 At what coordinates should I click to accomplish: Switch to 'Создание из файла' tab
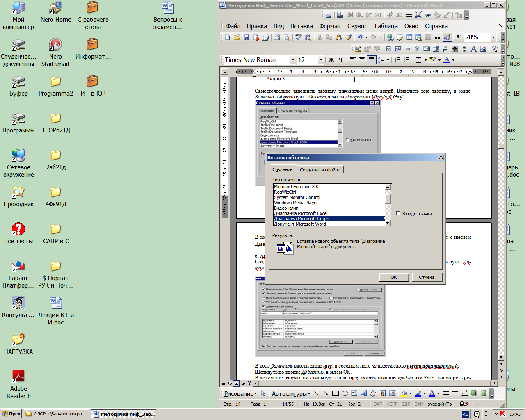point(320,170)
